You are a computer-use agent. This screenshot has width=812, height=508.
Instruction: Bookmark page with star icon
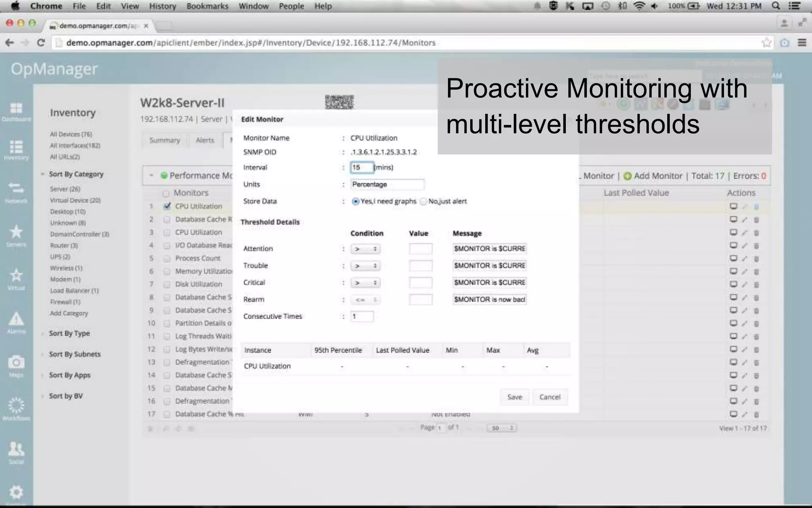(x=766, y=42)
